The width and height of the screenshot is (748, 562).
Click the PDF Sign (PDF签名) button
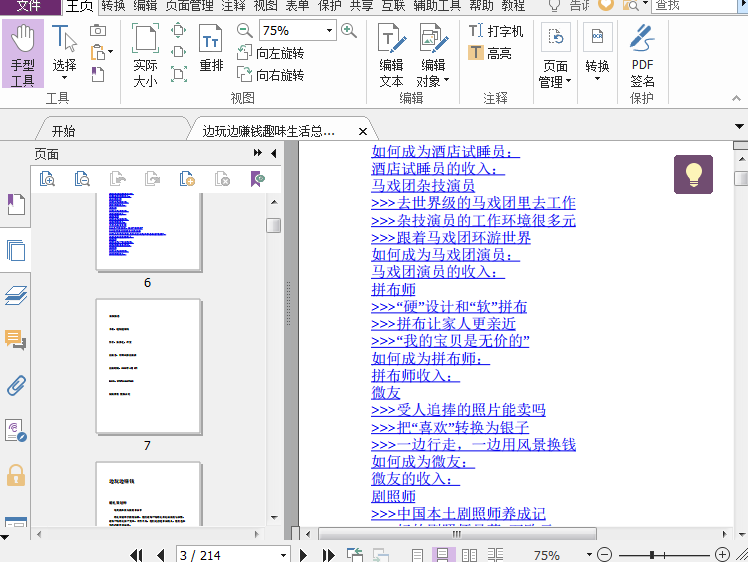(x=642, y=56)
